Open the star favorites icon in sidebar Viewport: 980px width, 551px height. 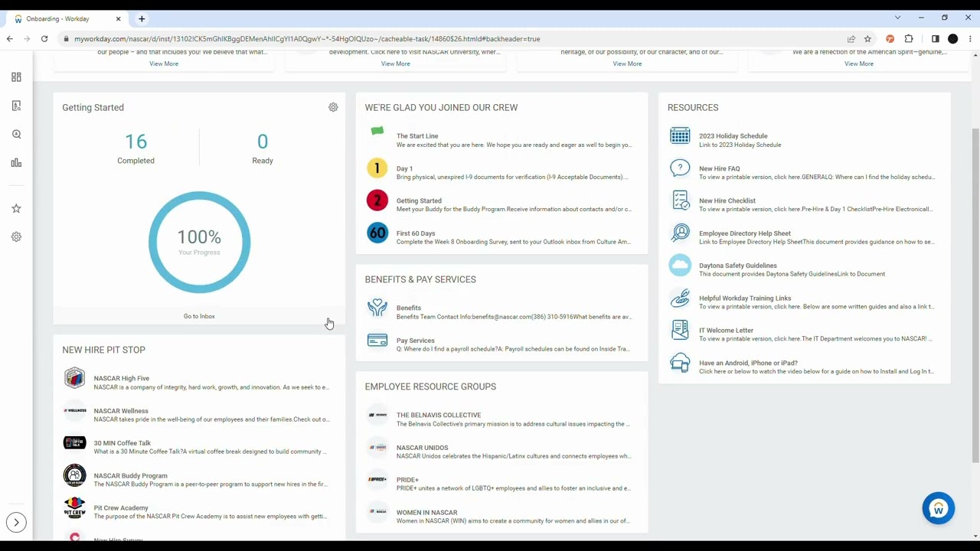(16, 208)
